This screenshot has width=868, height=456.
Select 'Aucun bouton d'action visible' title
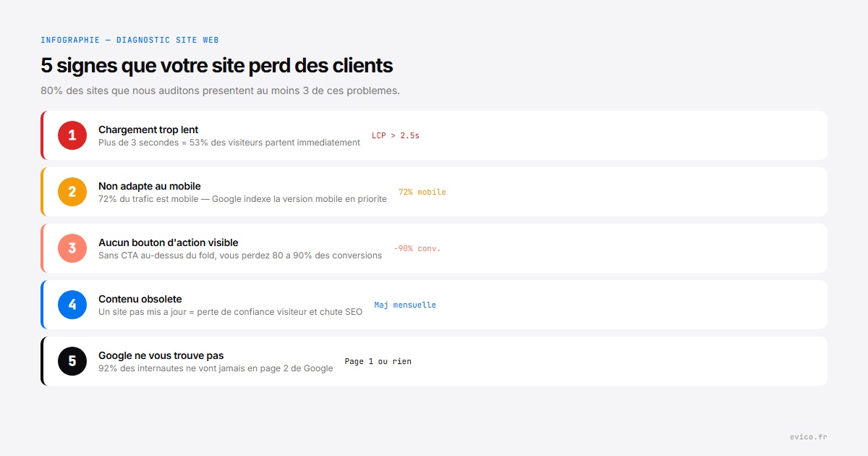(169, 242)
